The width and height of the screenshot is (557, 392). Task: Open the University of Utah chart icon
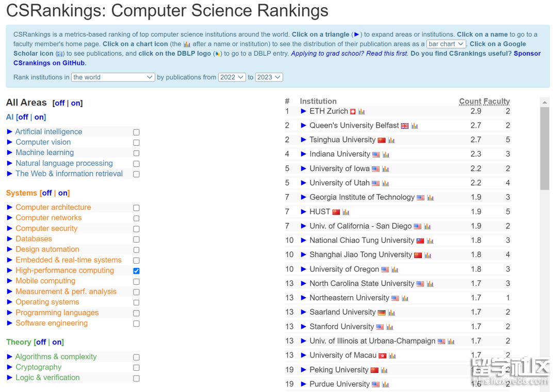(x=385, y=183)
